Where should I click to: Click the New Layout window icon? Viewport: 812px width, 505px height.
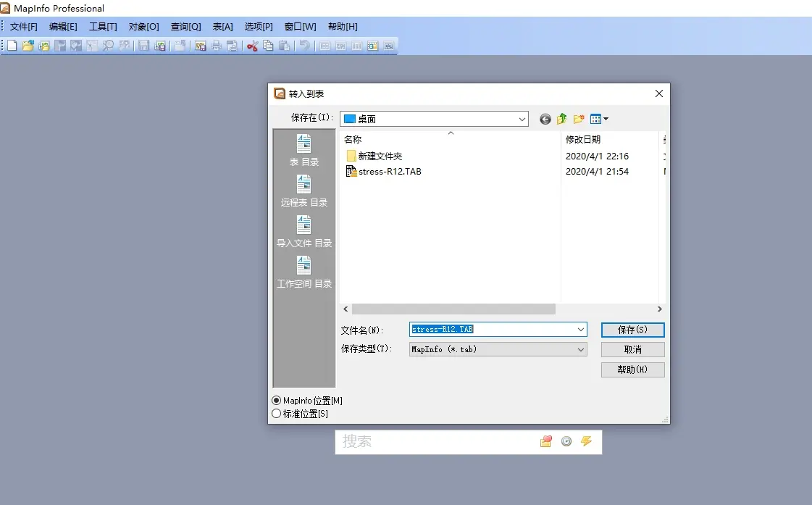[373, 46]
